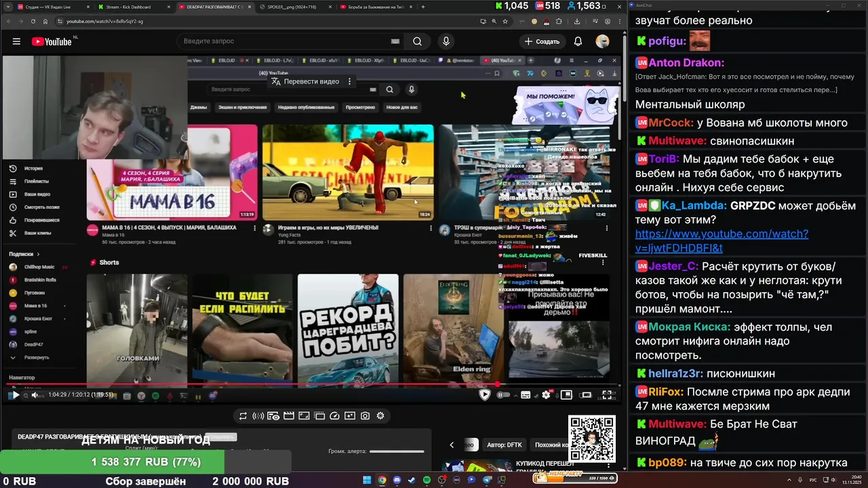The height and width of the screenshot is (488, 868).
Task: Click the Перевести видео button
Action: point(304,81)
